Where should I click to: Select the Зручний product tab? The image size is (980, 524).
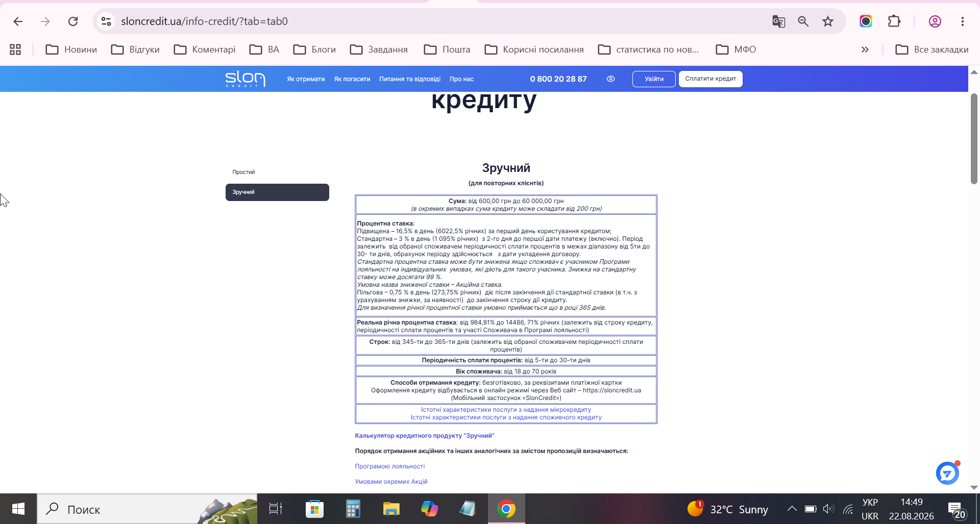[277, 192]
